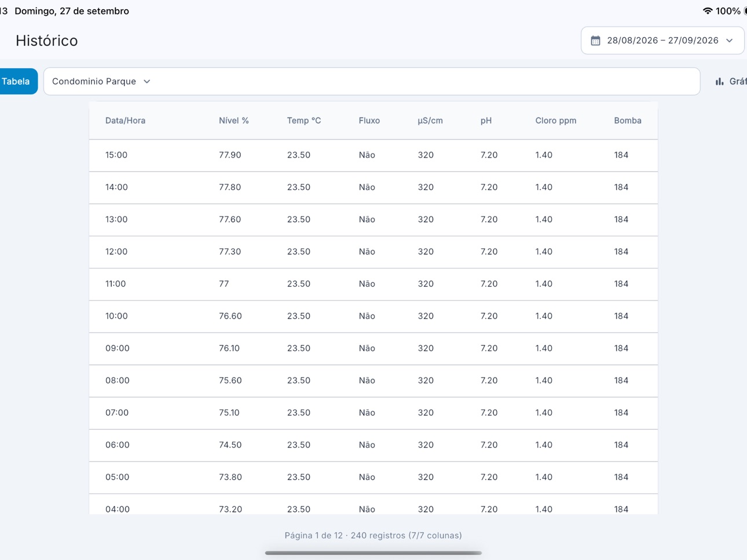Select the 12:00 row time cell

pos(116,251)
